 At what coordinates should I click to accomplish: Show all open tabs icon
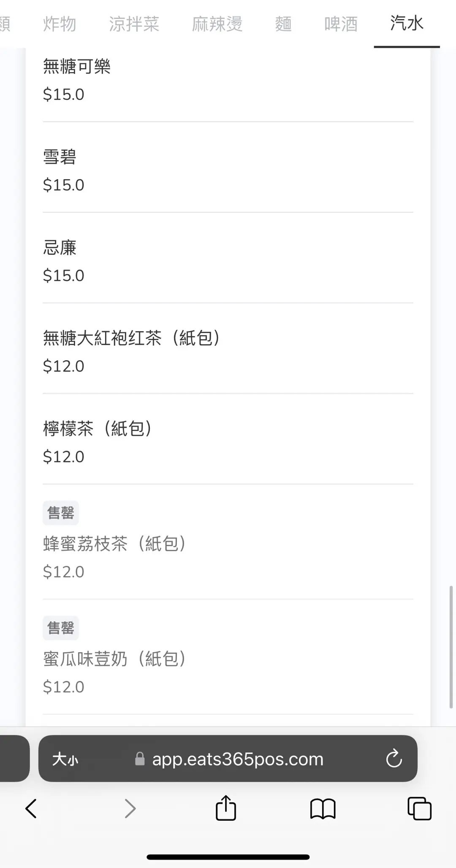coord(419,808)
